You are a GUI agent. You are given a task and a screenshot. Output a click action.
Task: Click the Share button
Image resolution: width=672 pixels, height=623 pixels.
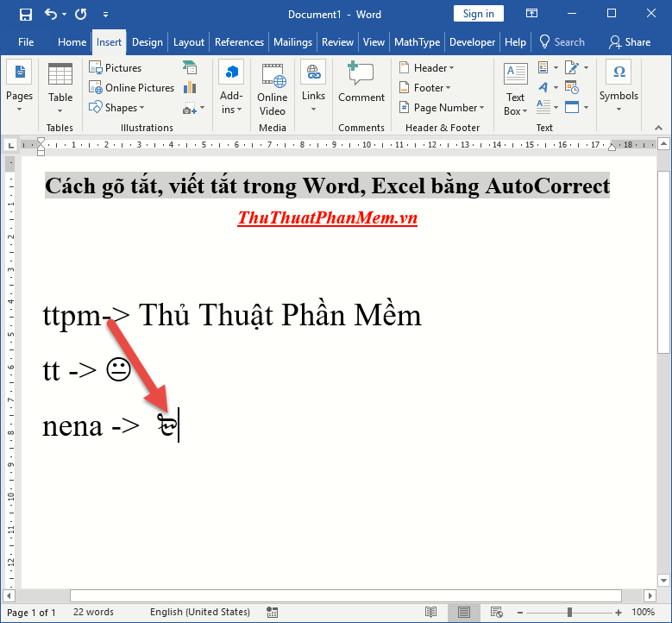point(630,42)
